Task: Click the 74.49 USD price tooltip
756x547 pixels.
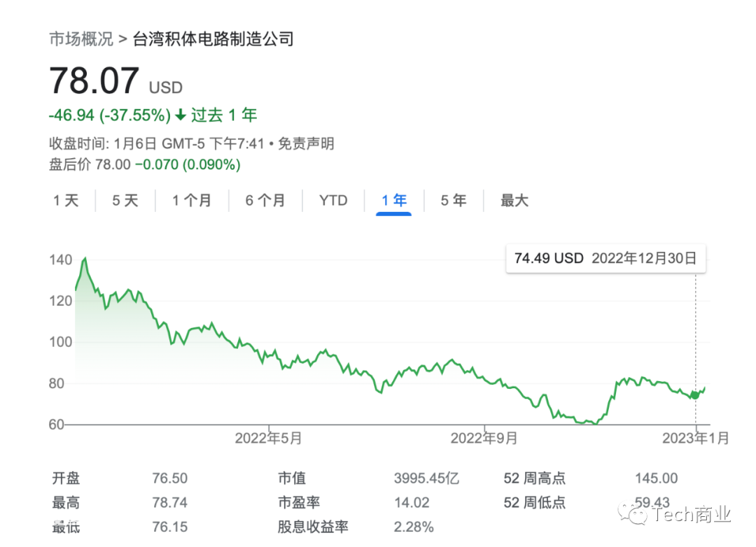Action: tap(605, 259)
